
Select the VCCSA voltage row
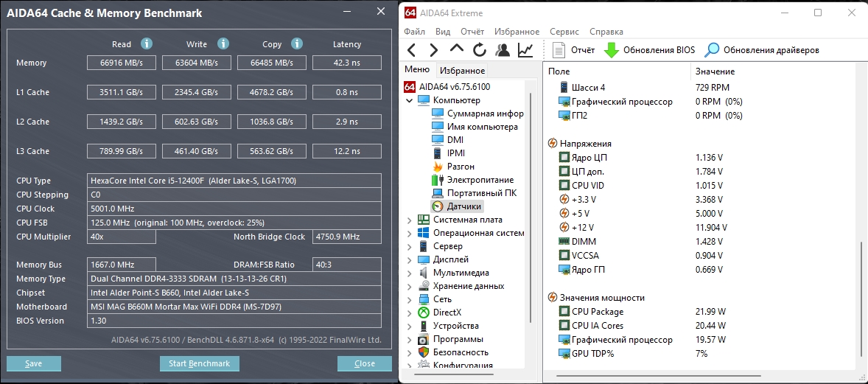click(x=641, y=256)
